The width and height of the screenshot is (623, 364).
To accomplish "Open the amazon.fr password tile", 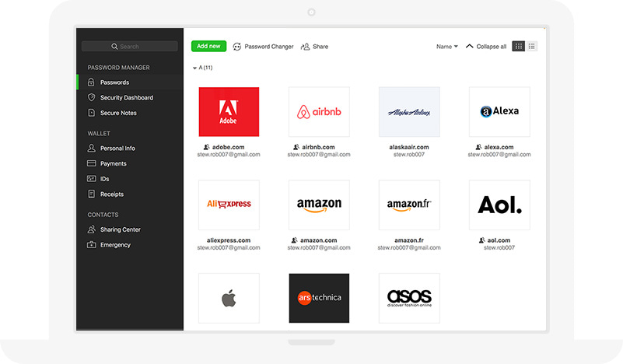I will point(409,205).
